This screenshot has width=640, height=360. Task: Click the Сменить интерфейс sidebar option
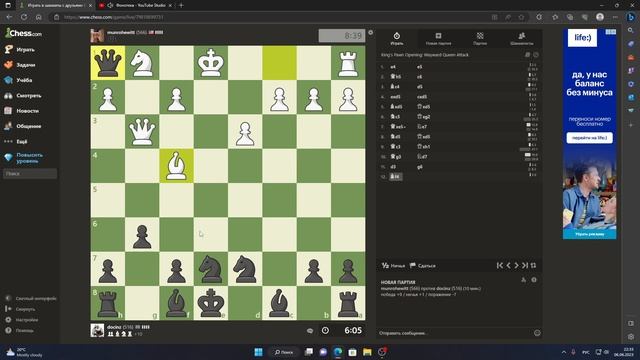tap(31, 298)
